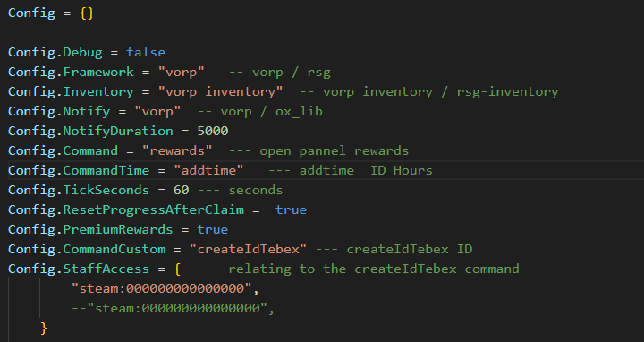Screen dimensions: 644x342
Task: Click the empty braces on Config = {} line
Action: tap(87, 13)
